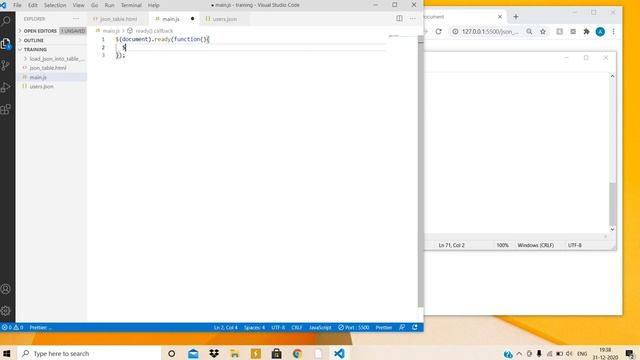Open a new tab in Chrome
This screenshot has width=640, height=360.
(516, 17)
